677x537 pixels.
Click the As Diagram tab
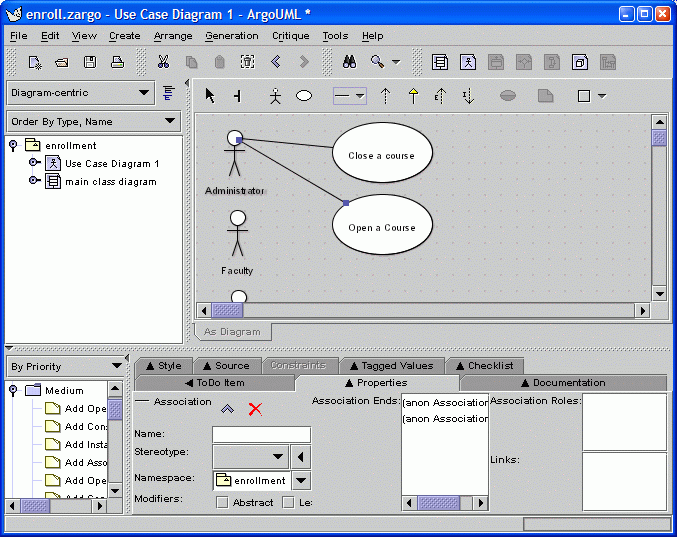point(232,332)
